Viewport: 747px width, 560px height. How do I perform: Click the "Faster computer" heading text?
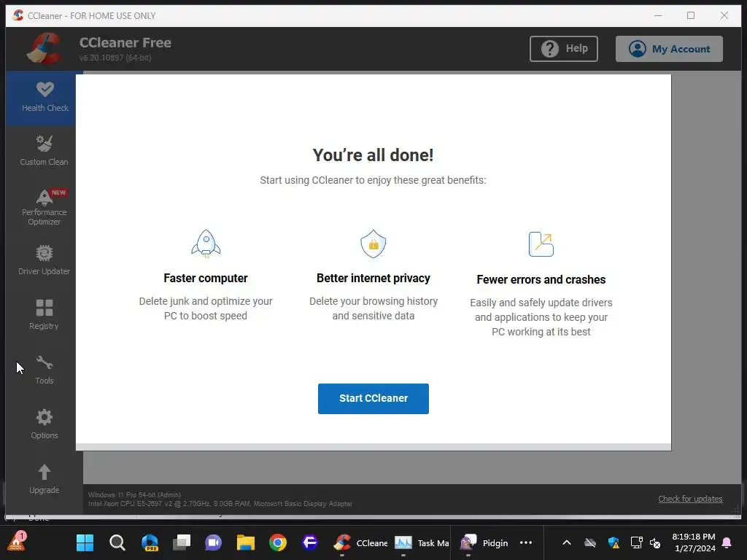pos(206,278)
